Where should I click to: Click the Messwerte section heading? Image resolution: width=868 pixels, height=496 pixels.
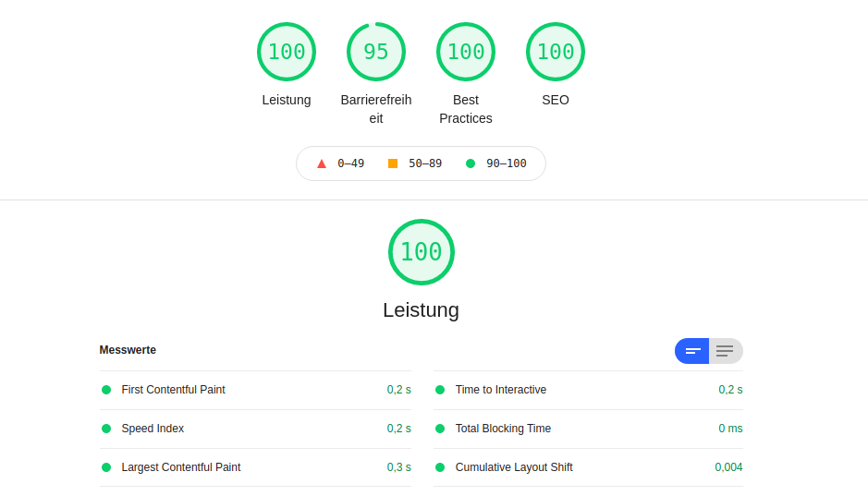point(128,350)
